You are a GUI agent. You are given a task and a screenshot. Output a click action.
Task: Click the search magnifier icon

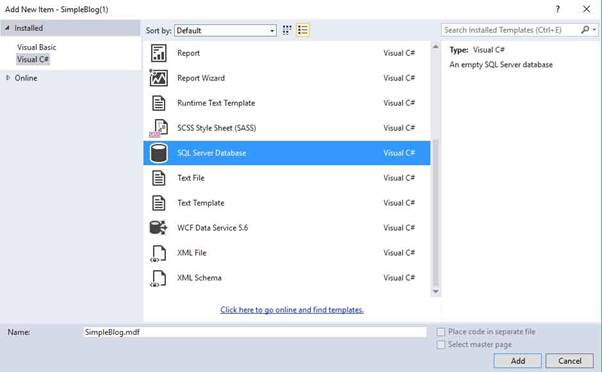pos(585,30)
